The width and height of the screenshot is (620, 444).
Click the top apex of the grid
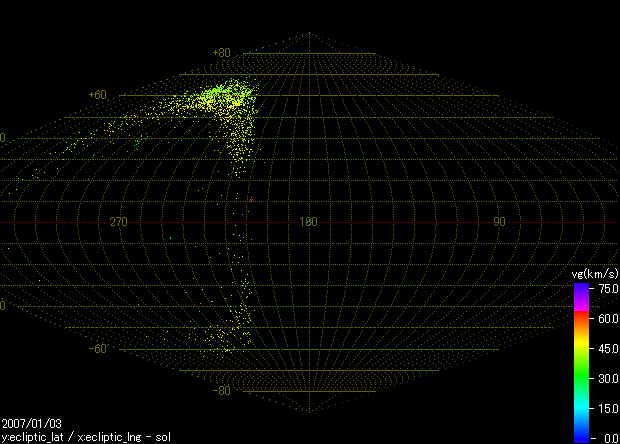[308, 33]
